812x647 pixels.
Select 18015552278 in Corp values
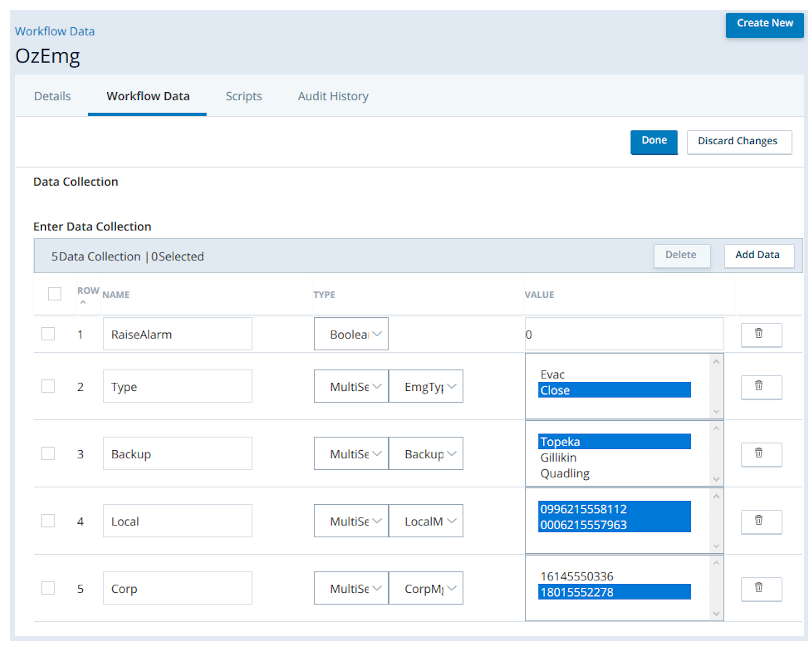(x=614, y=592)
